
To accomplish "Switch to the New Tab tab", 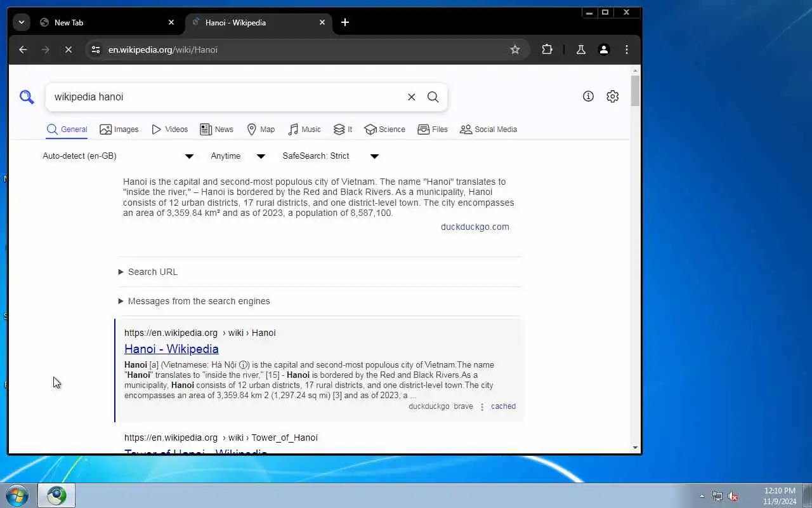I will click(107, 22).
